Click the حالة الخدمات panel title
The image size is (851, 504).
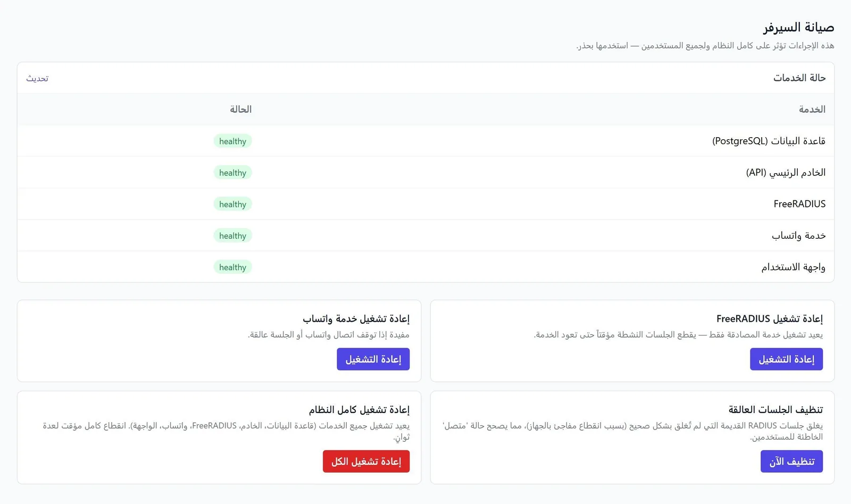[799, 78]
